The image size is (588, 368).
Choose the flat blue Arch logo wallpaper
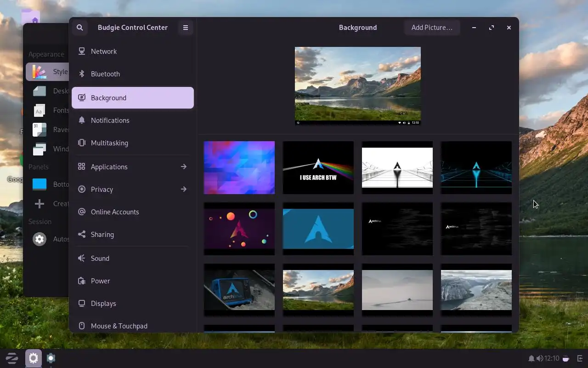[x=318, y=229]
